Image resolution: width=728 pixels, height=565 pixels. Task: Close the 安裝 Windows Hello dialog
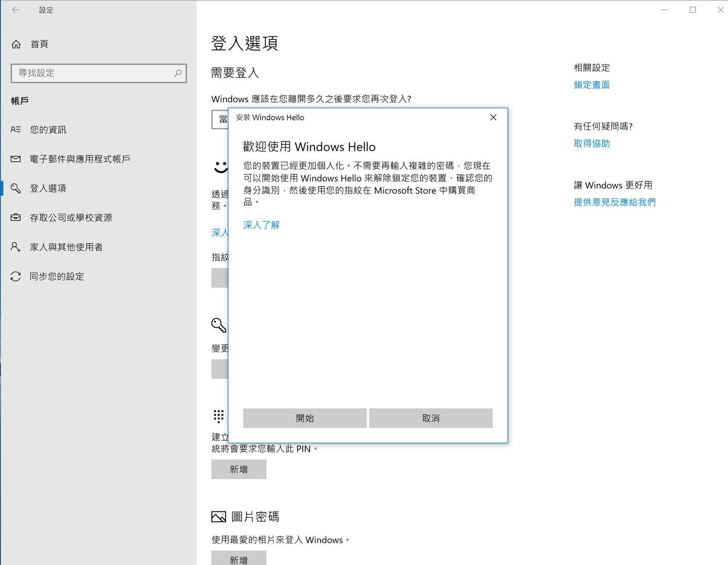pyautogui.click(x=493, y=117)
